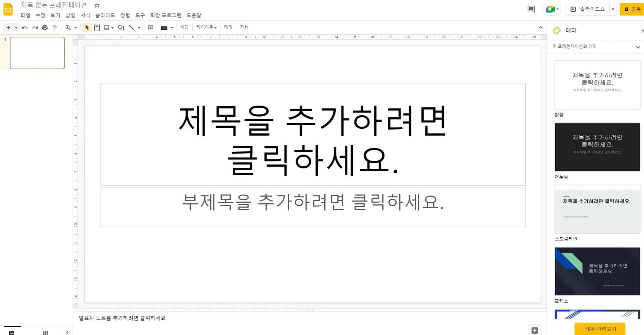Undo the last action
This screenshot has width=644, height=335.
click(x=25, y=27)
